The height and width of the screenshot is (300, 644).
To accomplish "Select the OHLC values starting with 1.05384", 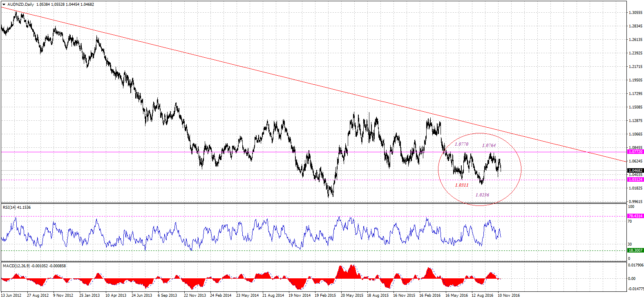I will (x=65, y=5).
